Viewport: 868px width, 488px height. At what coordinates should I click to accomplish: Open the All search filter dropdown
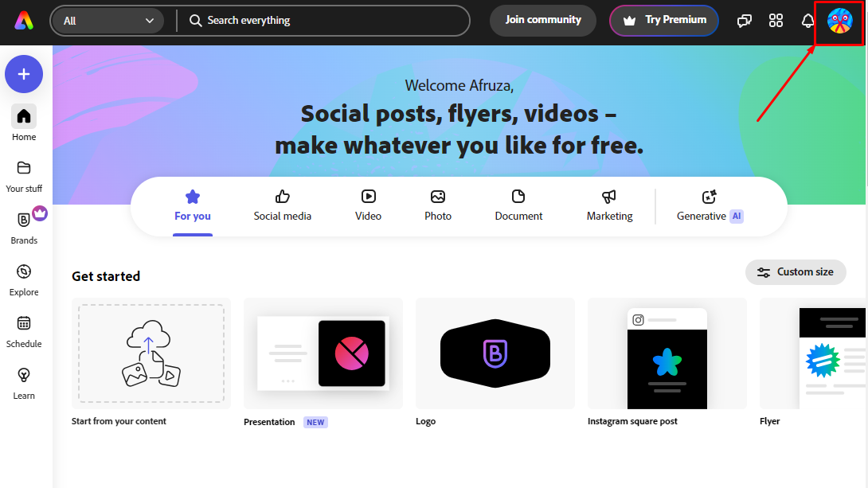(108, 21)
